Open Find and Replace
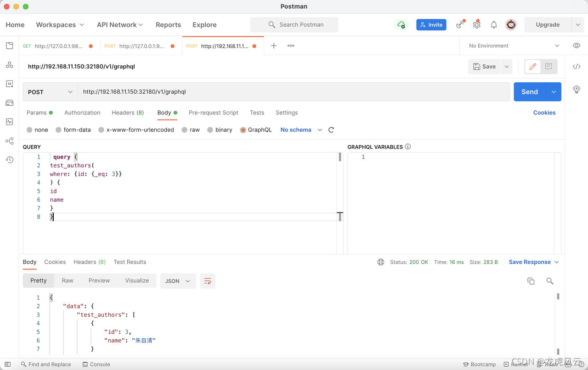 click(46, 364)
